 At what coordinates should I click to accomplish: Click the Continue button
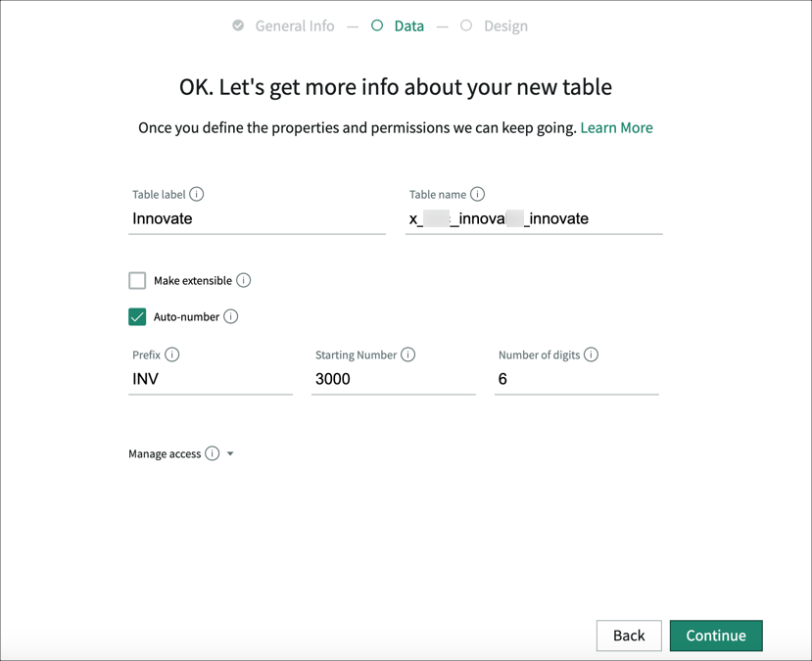click(716, 636)
